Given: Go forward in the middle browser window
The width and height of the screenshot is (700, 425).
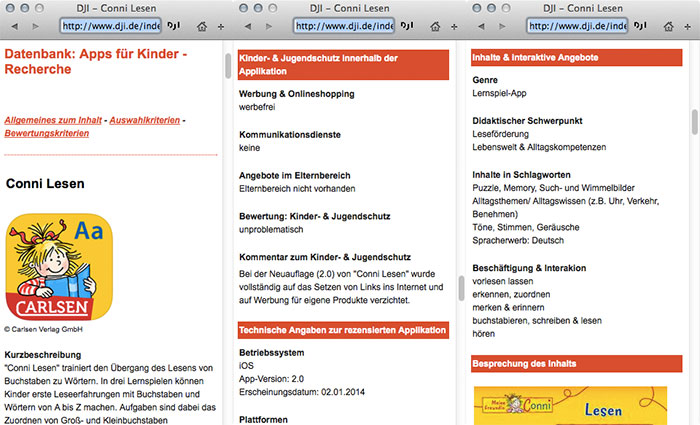Looking at the screenshot, I should point(269,26).
